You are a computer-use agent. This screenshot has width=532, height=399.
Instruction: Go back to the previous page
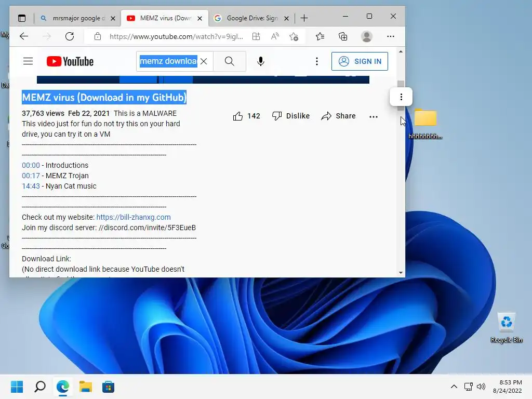click(24, 36)
